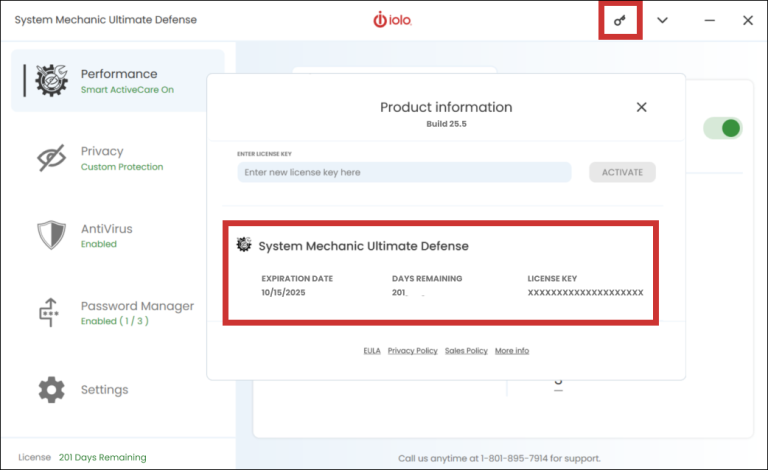
Task: Select the Privacy Custom Protection menu item
Action: pyautogui.click(x=120, y=158)
